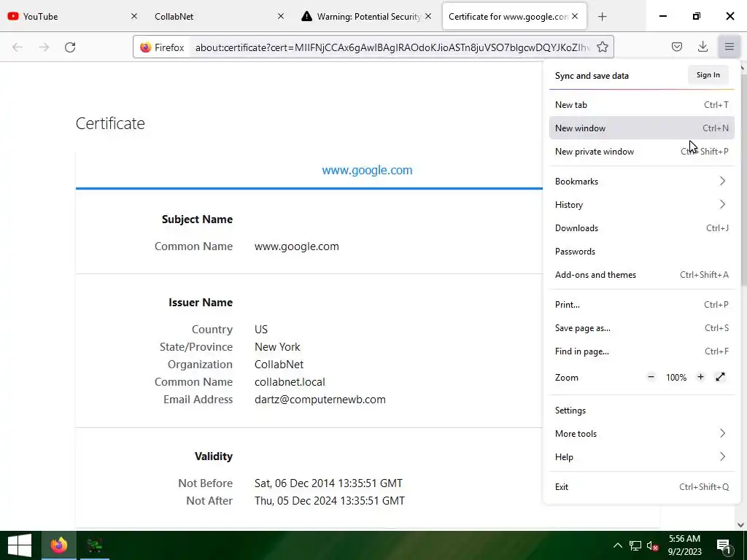Image resolution: width=747 pixels, height=560 pixels.
Task: Open a new tab with plus button
Action: pos(602,17)
